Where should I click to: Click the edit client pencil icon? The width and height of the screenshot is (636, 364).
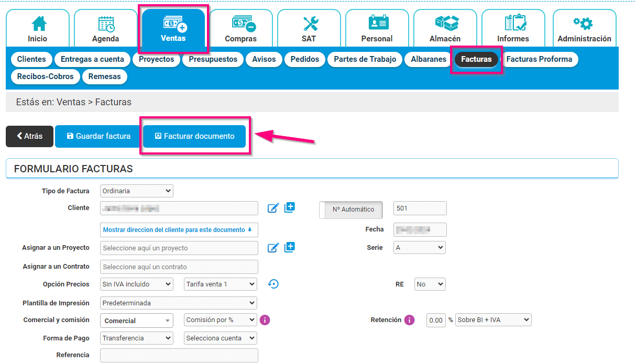273,208
